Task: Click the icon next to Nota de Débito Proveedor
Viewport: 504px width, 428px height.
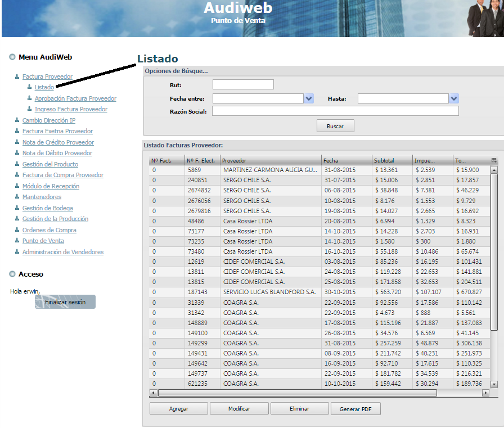Action: [17, 153]
